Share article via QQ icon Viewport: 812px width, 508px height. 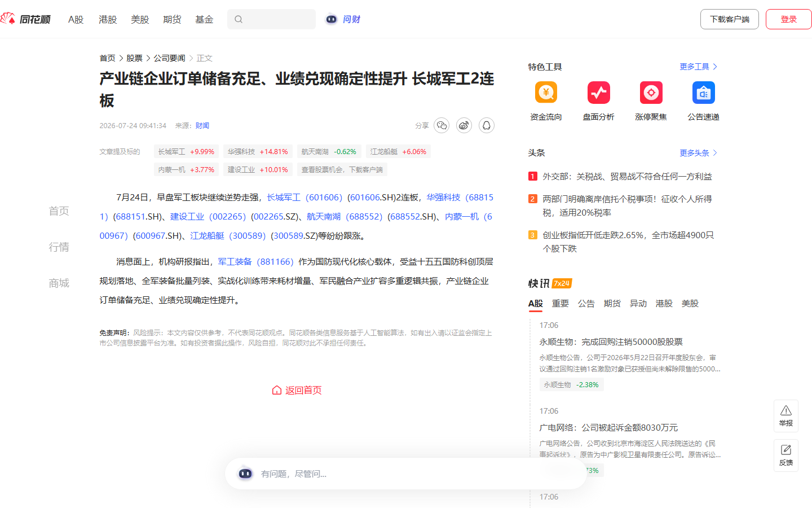(487, 125)
